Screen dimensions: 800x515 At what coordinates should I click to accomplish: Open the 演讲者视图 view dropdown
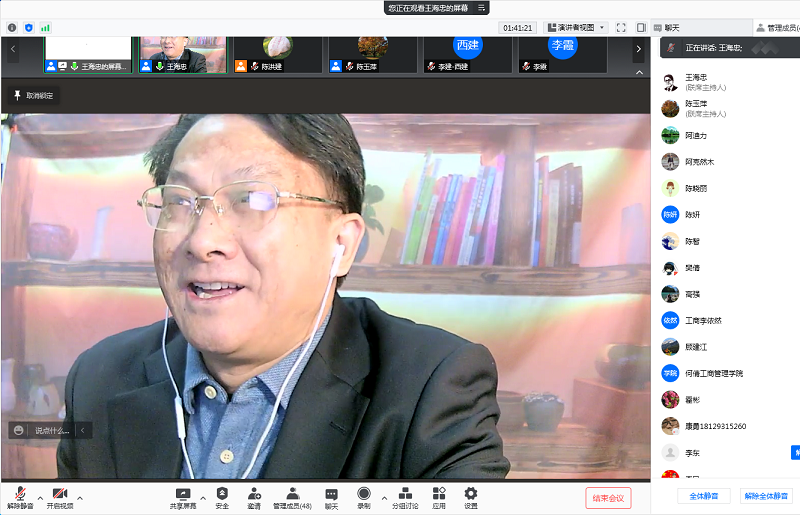tap(574, 28)
